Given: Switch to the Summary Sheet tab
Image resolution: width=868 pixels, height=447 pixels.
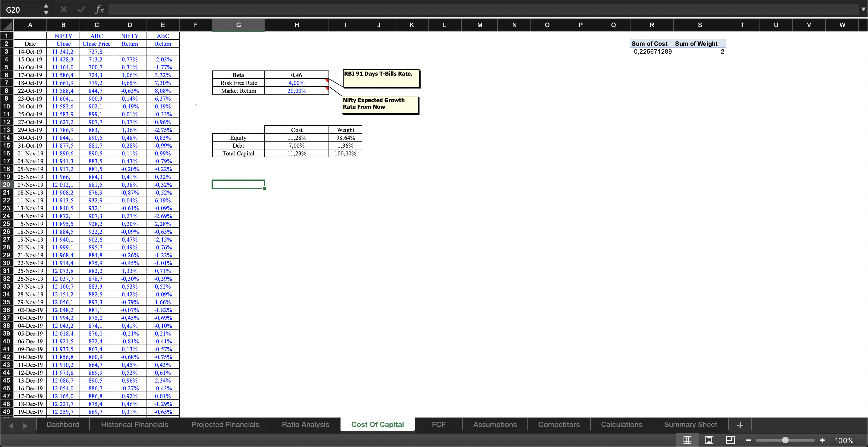Looking at the screenshot, I should [690, 424].
